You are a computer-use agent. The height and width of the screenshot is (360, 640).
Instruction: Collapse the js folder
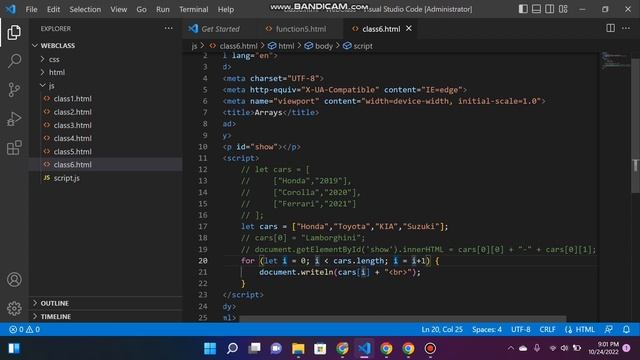pos(51,86)
